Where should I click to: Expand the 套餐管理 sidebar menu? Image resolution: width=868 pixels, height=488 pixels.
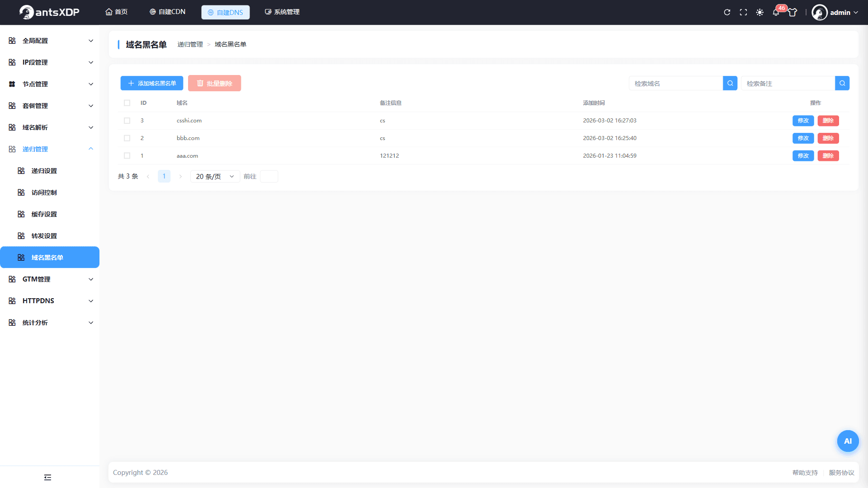tap(50, 106)
